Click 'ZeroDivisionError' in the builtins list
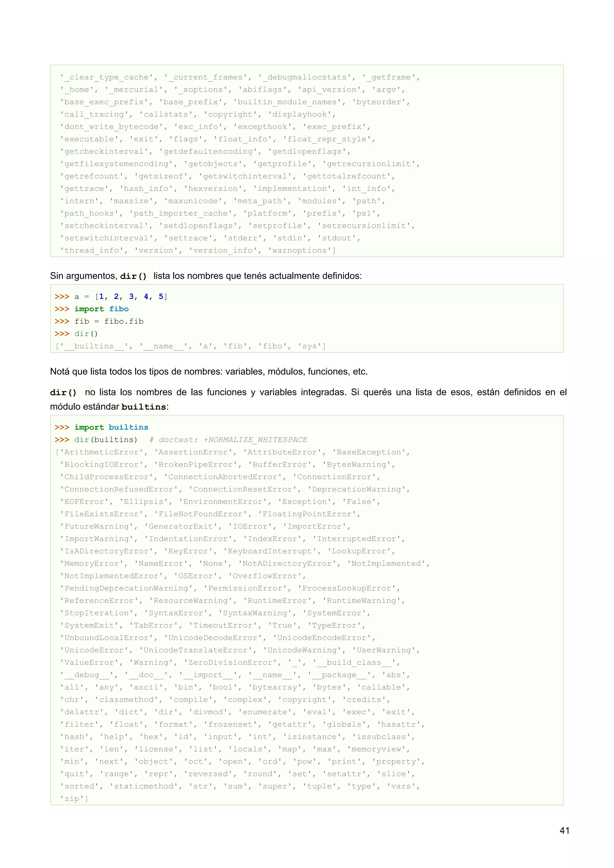The height and width of the screenshot is (868, 614). point(230,663)
